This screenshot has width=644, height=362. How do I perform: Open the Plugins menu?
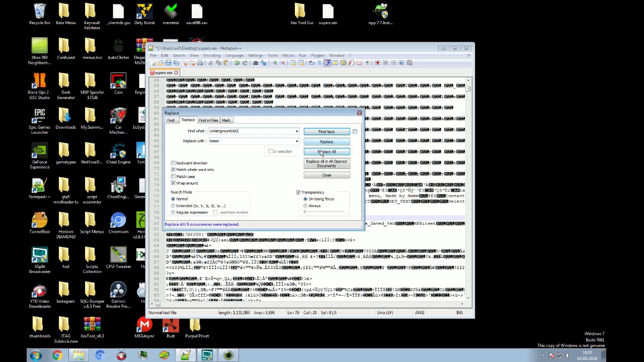(x=317, y=55)
